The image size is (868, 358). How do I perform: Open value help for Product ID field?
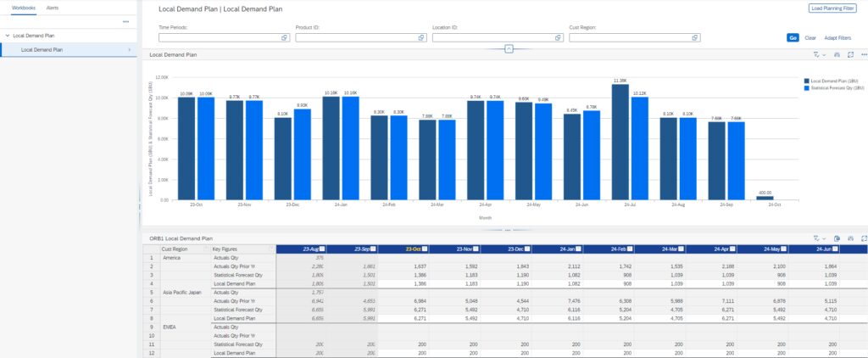point(421,38)
